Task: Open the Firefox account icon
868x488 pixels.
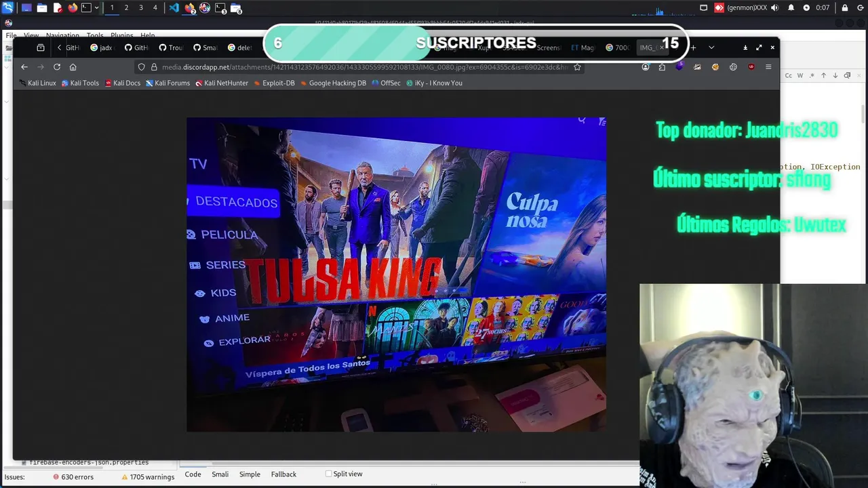Action: click(646, 67)
